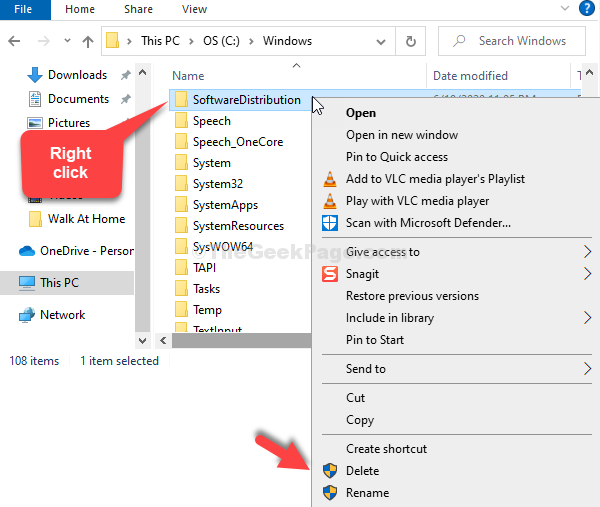Choose Open in new window
The width and height of the screenshot is (600, 507).
click(x=455, y=135)
